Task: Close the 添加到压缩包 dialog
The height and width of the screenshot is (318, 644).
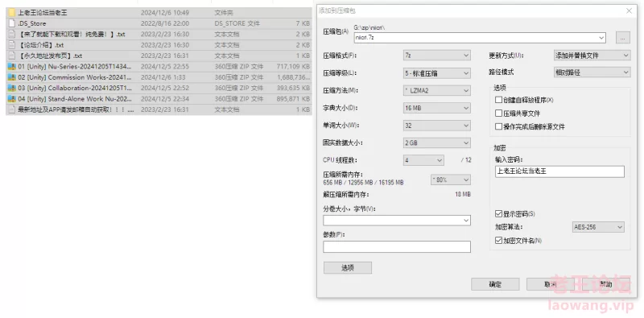Action: tap(629, 11)
